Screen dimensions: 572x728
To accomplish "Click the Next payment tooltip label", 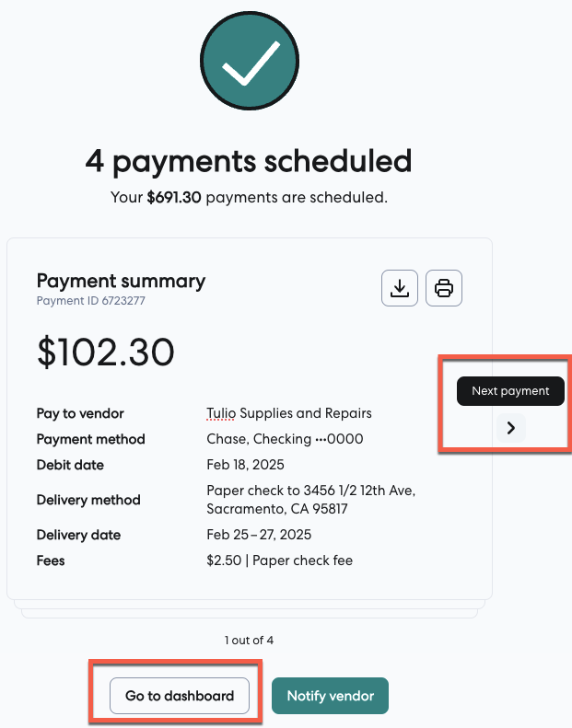I will (510, 391).
